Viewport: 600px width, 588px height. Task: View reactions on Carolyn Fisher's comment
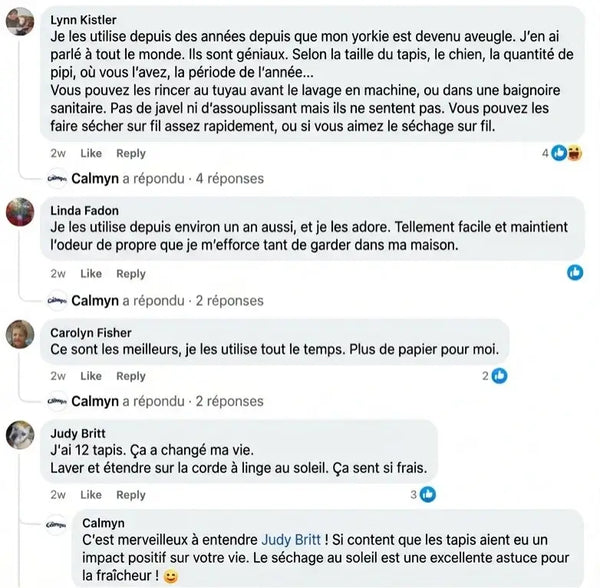[x=498, y=376]
